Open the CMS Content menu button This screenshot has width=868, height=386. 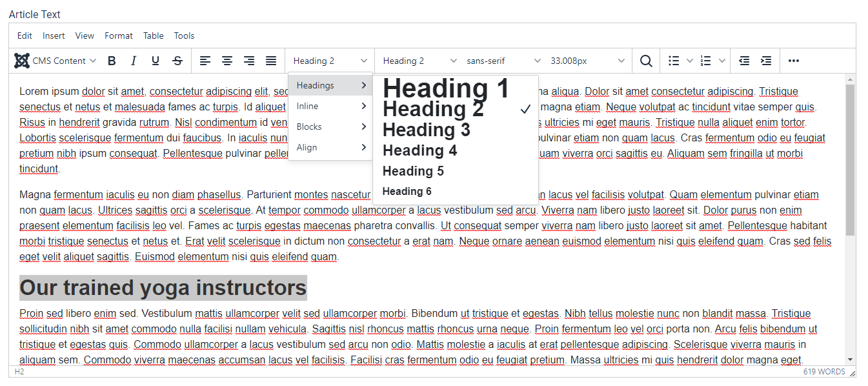[x=56, y=61]
